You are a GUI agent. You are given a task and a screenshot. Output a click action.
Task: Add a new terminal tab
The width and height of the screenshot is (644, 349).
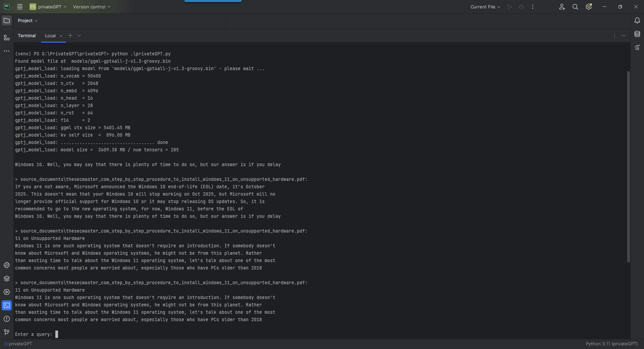(x=70, y=36)
